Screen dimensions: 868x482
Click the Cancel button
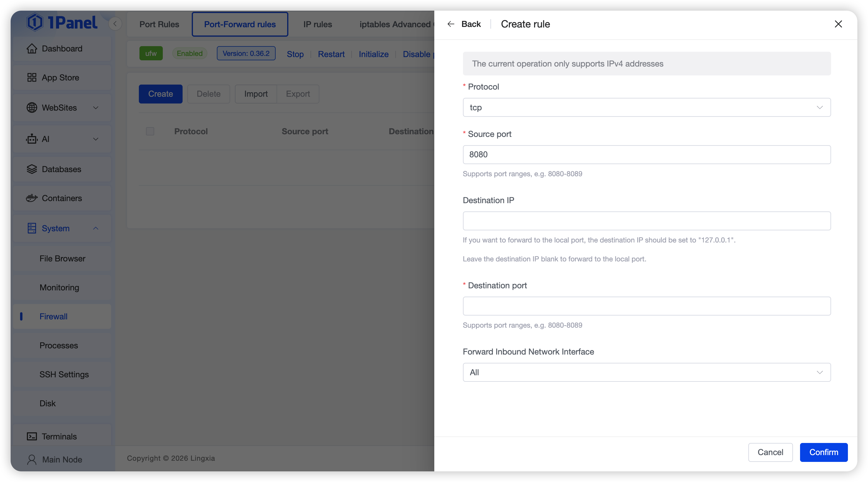pyautogui.click(x=770, y=452)
